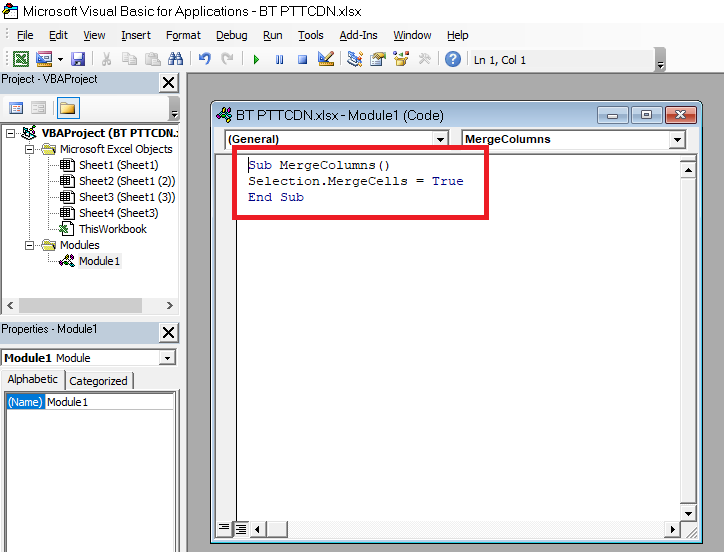Open the Insert UserForm dropdown arrow
Screen dimensions: 724x552
tap(60, 59)
